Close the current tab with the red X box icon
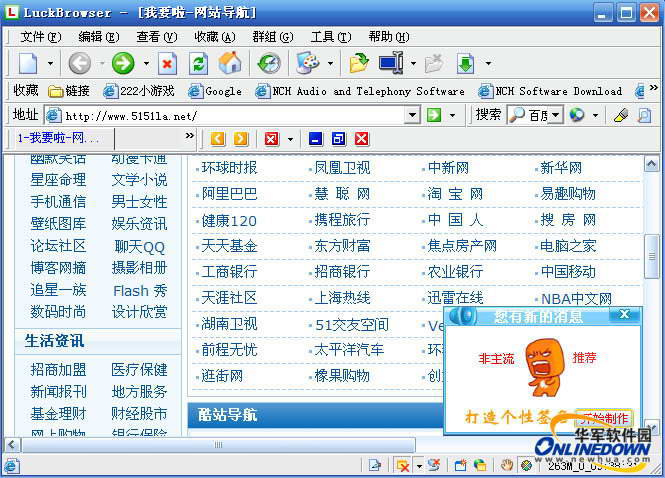 pyautogui.click(x=271, y=139)
